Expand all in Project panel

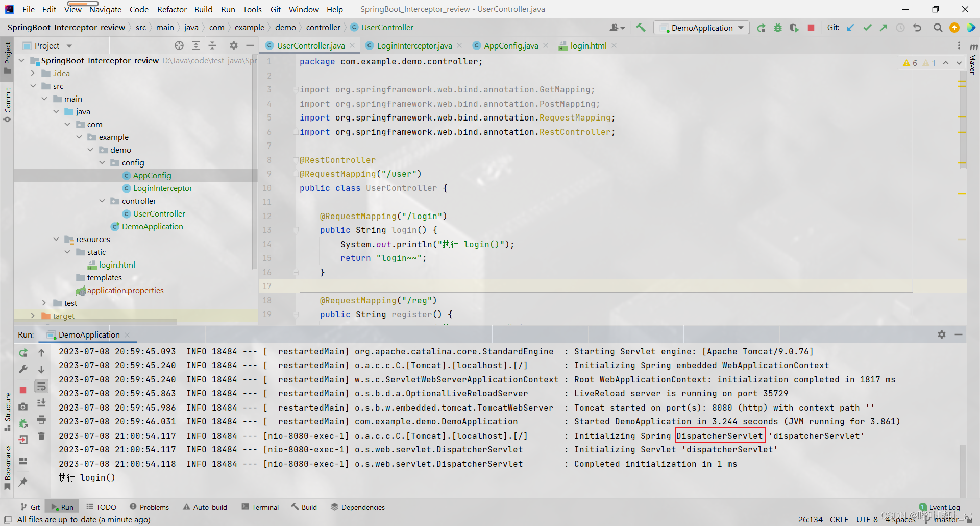196,45
